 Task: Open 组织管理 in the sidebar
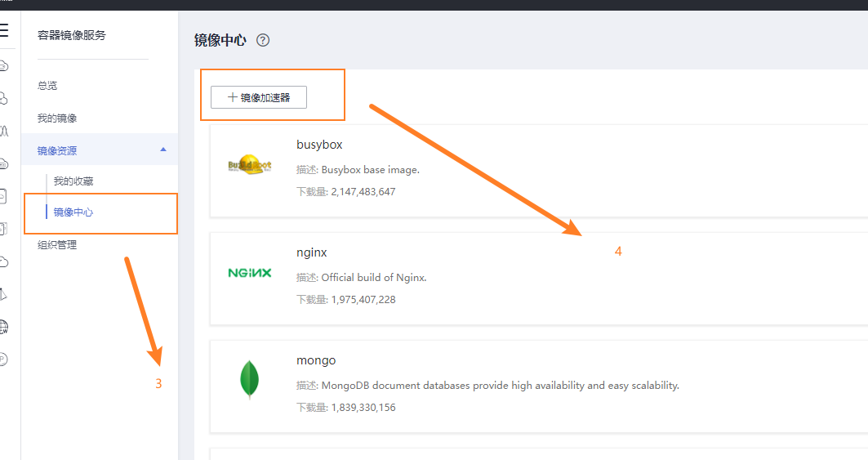tap(57, 245)
